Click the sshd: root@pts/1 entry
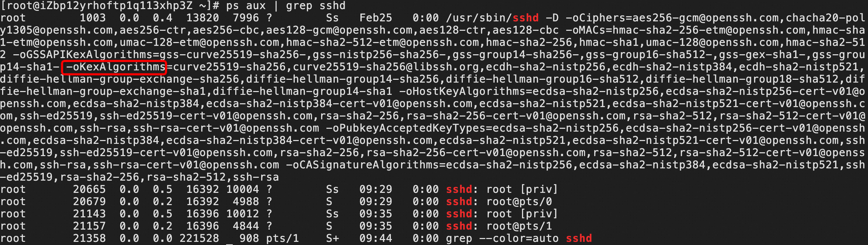The width and height of the screenshot is (868, 245). pos(499,226)
